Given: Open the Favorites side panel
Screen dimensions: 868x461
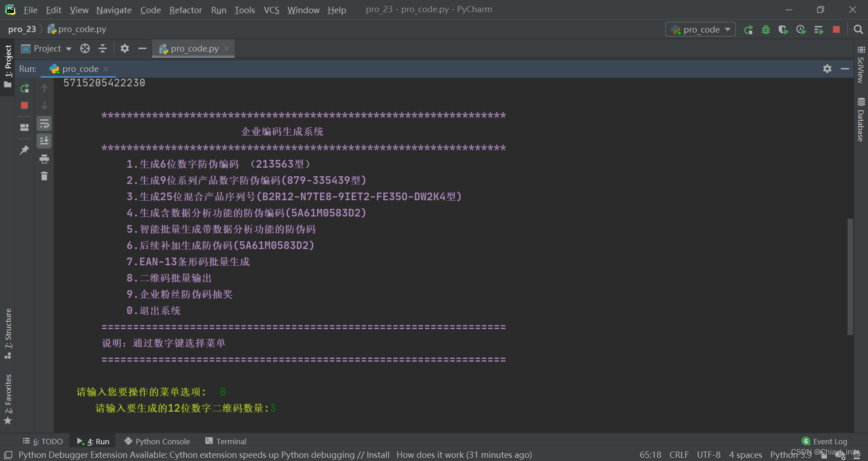Looking at the screenshot, I should point(8,400).
